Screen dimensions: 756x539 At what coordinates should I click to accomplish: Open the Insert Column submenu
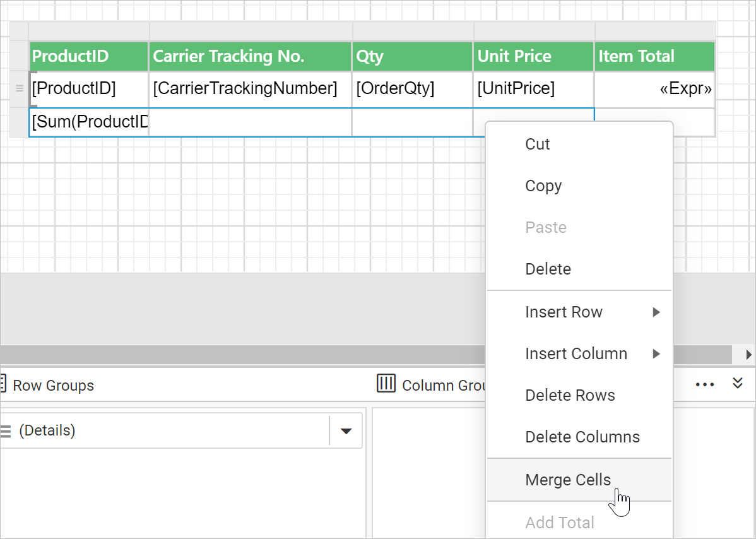579,353
